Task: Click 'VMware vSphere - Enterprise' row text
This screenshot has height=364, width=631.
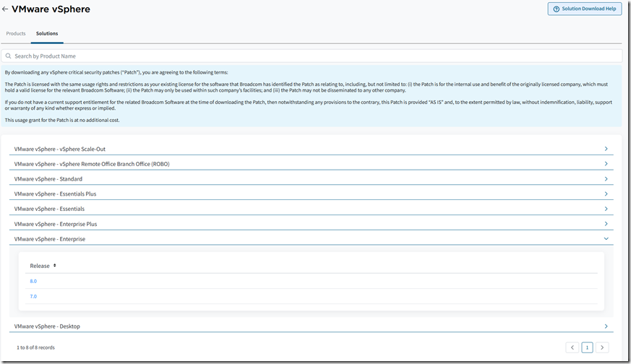Action: pyautogui.click(x=50, y=239)
